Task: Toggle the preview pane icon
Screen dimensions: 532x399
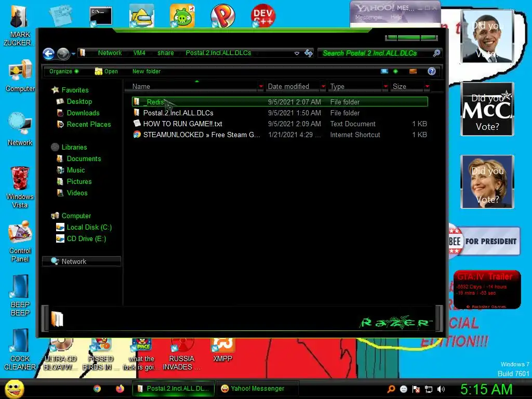Action: coord(413,71)
